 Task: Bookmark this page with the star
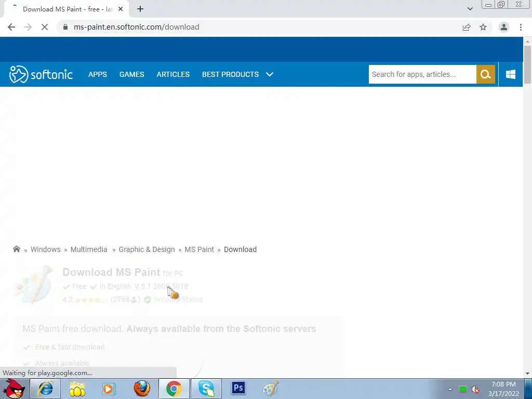tap(483, 27)
